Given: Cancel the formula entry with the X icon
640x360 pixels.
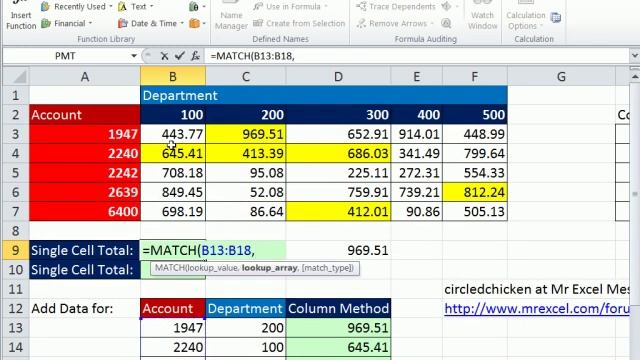Looking at the screenshot, I should (164, 56).
